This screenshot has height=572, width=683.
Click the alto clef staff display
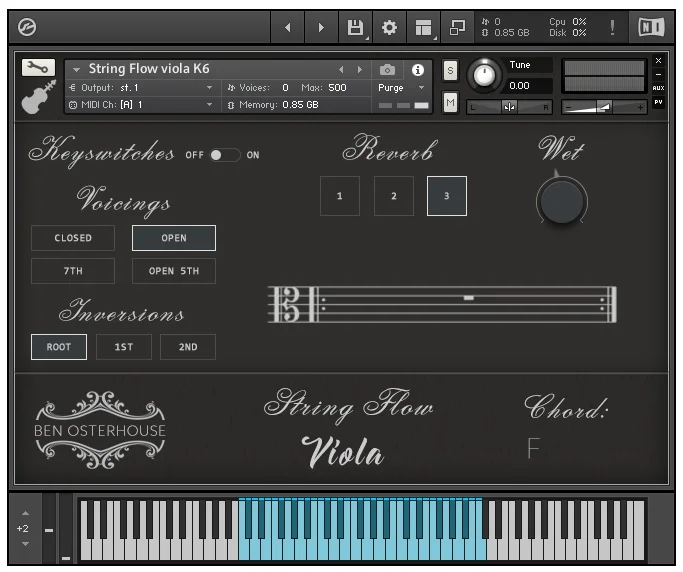pyautogui.click(x=442, y=304)
